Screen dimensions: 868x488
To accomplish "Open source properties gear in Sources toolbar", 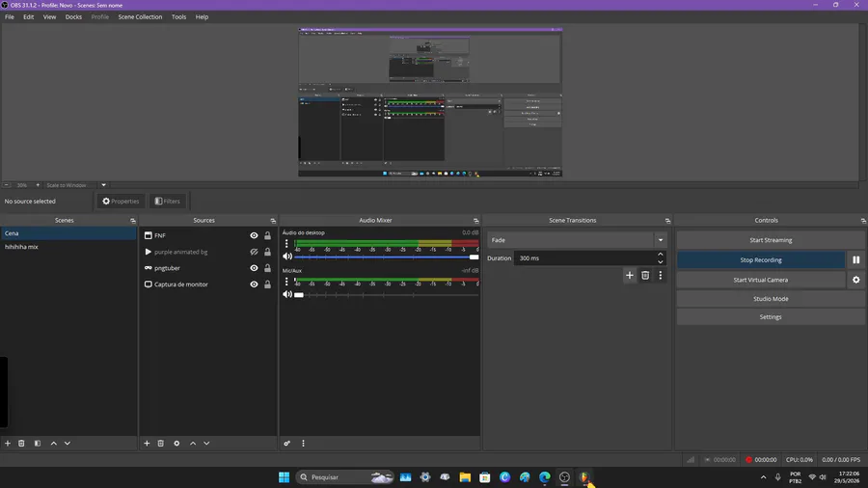I will 176,444.
